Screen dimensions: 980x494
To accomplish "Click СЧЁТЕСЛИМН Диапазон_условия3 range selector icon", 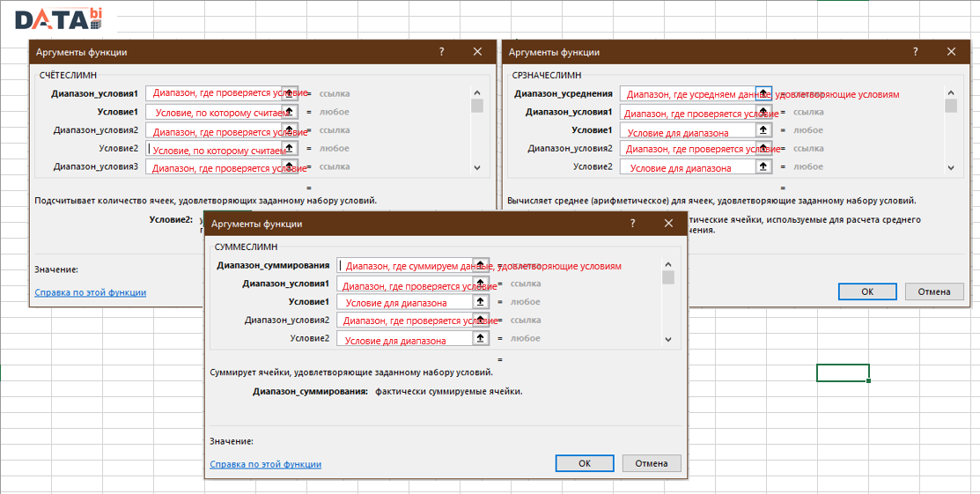I will click(290, 166).
